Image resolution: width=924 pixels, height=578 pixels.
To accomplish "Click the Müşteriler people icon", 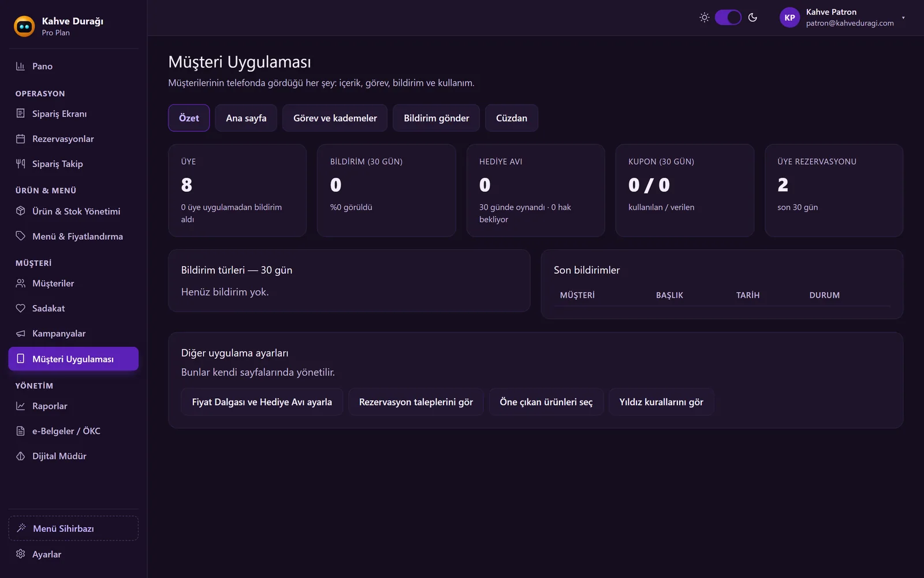I will pyautogui.click(x=20, y=283).
